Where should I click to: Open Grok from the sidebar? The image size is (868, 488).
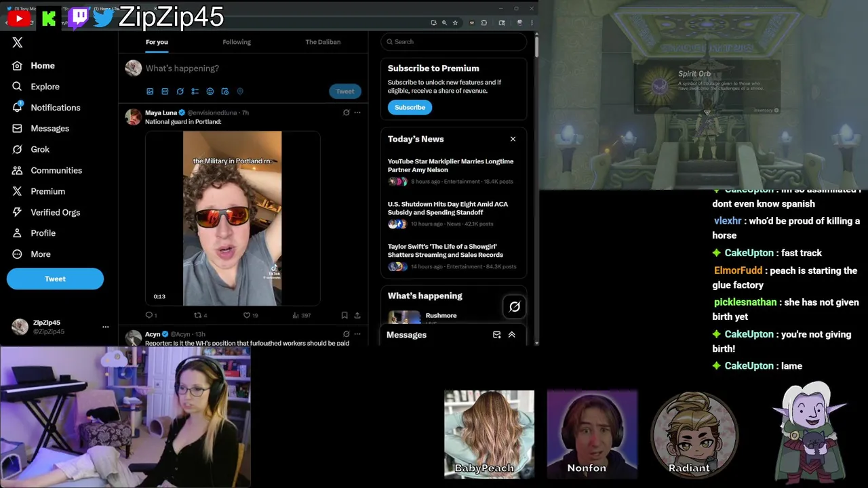point(31,149)
